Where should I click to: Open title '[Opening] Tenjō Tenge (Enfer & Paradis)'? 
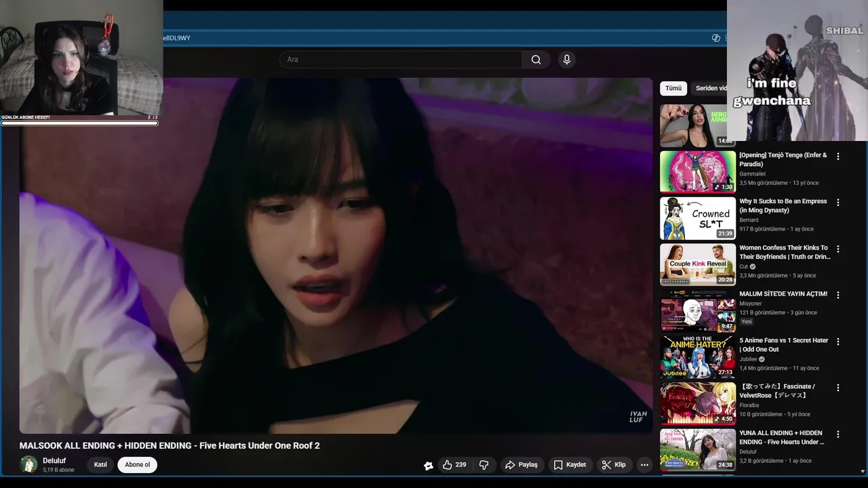coord(783,159)
